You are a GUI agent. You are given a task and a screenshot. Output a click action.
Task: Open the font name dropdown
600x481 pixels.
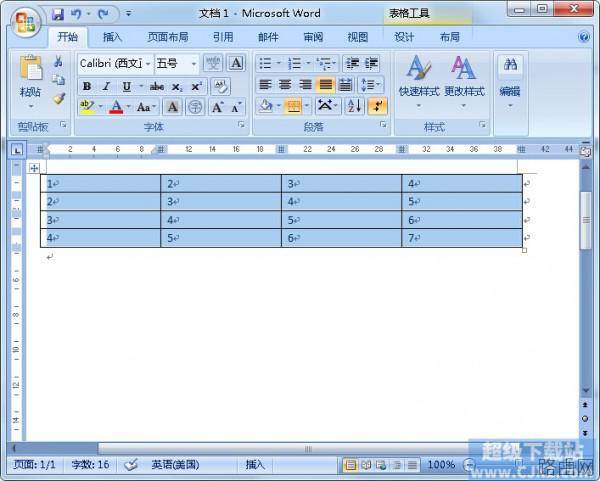(x=148, y=64)
